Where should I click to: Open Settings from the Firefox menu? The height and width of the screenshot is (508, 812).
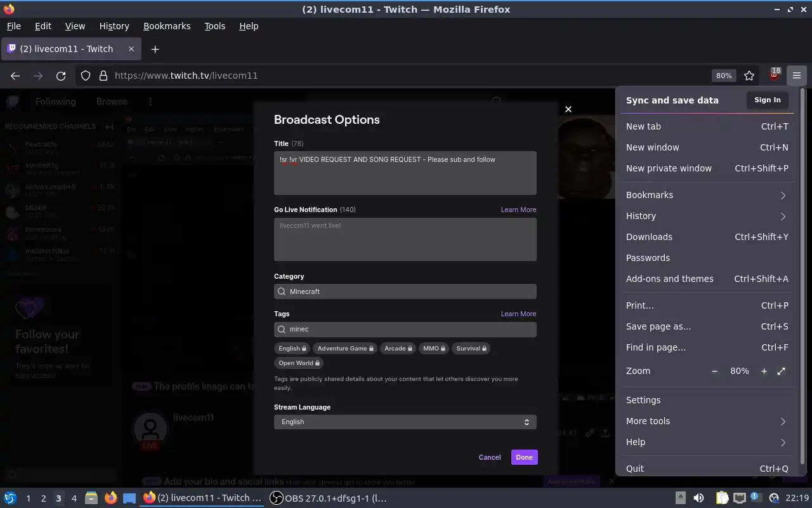point(708,400)
